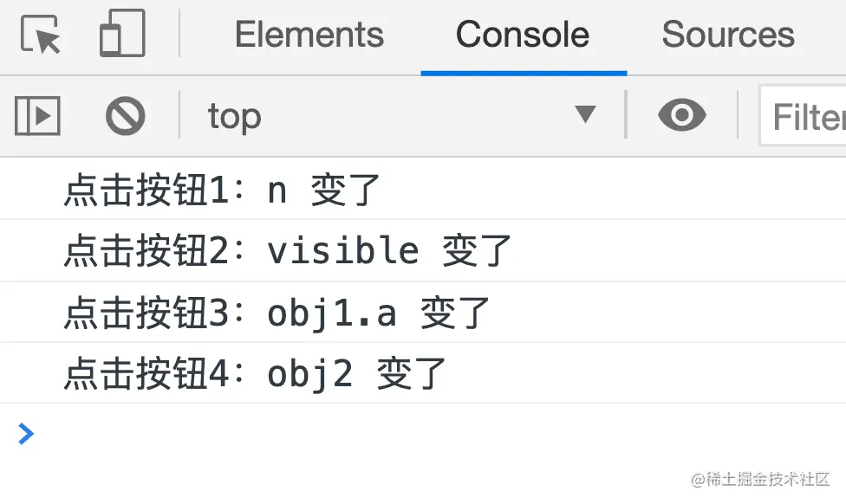Select the Console tab
Viewport: 846px width, 504px height.
[523, 35]
